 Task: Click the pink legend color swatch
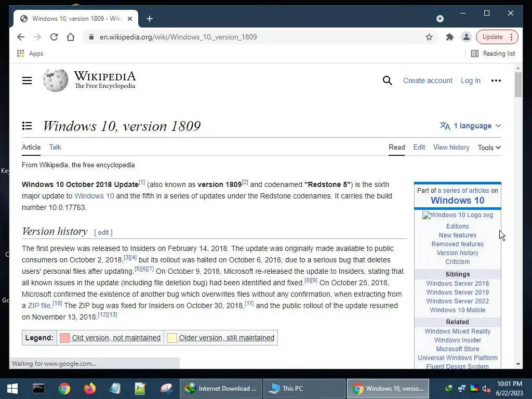[65, 338]
